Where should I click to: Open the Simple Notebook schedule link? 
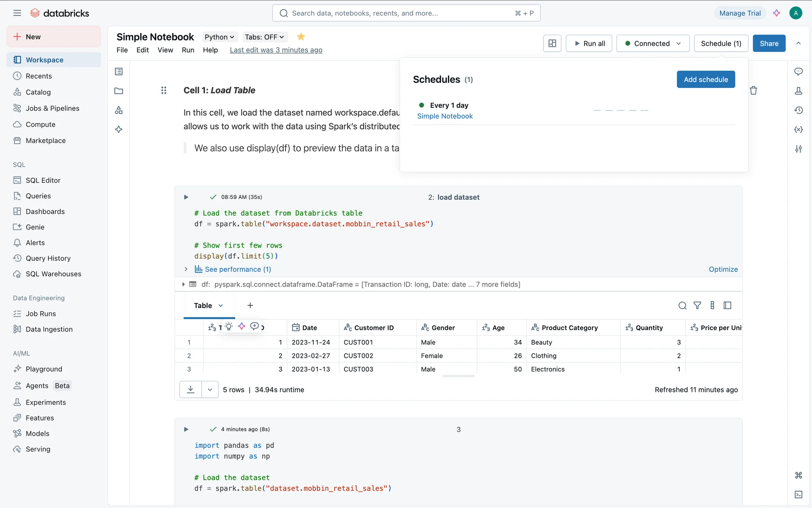pyautogui.click(x=445, y=116)
